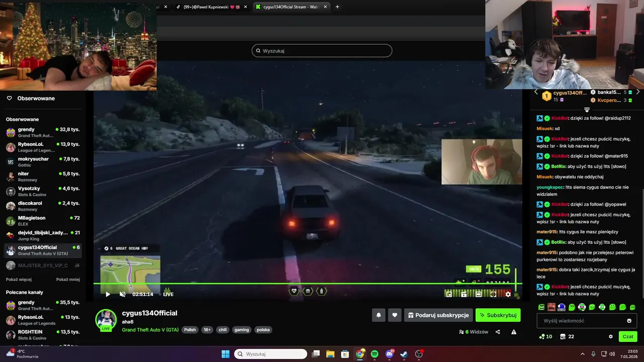Image resolution: width=644 pixels, height=362 pixels.
Task: Switch to cygus134Official Stream tab
Action: tap(292, 7)
